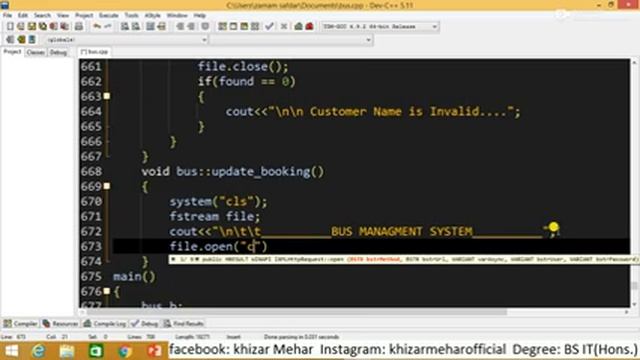Click line 668 'void bus::update_booking()'

pyautogui.click(x=233, y=171)
